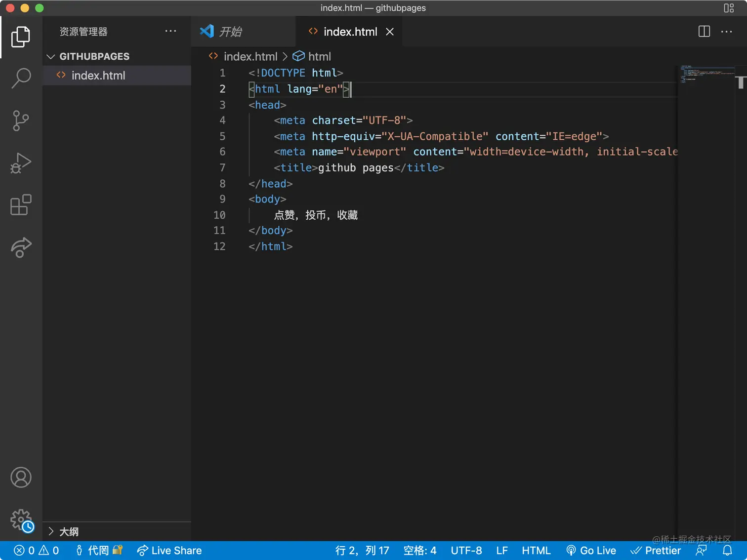Open the Accounts menu icon

[x=21, y=478]
